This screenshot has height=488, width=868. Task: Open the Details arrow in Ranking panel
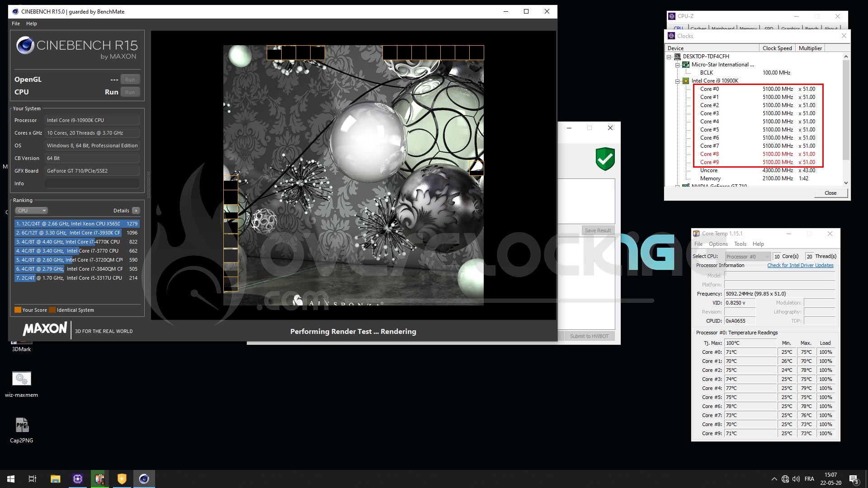point(136,211)
